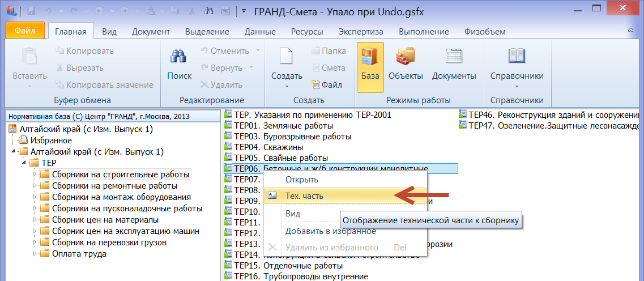Click the Нормативная база panel header
The image size is (644, 281).
pos(112,116)
